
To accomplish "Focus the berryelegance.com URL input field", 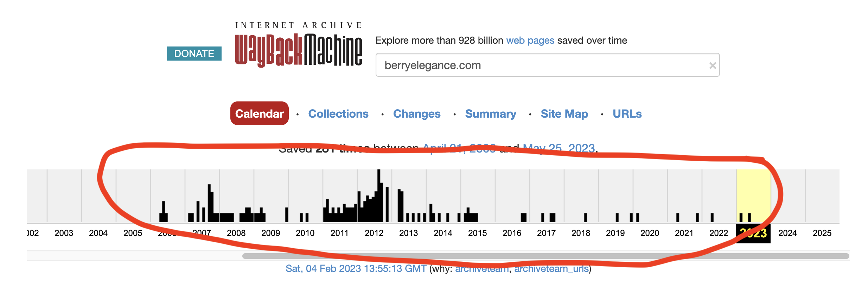I will 547,65.
